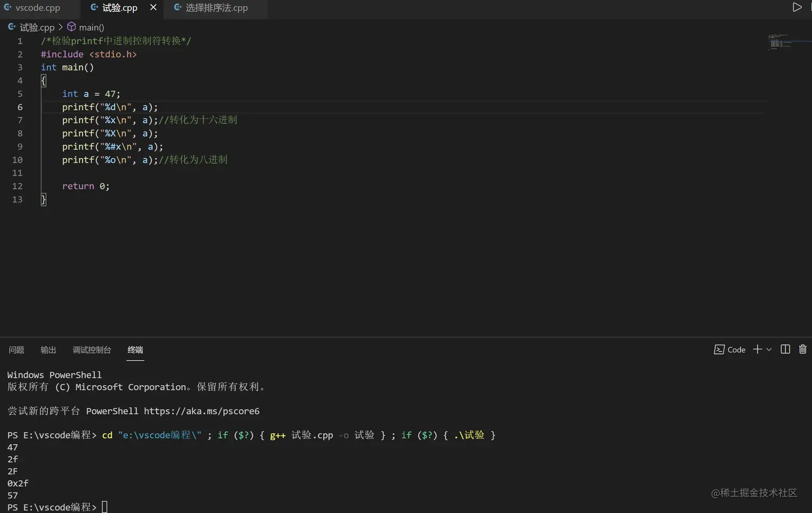Select the 终端 panel tab
The height and width of the screenshot is (513, 812).
(x=135, y=350)
